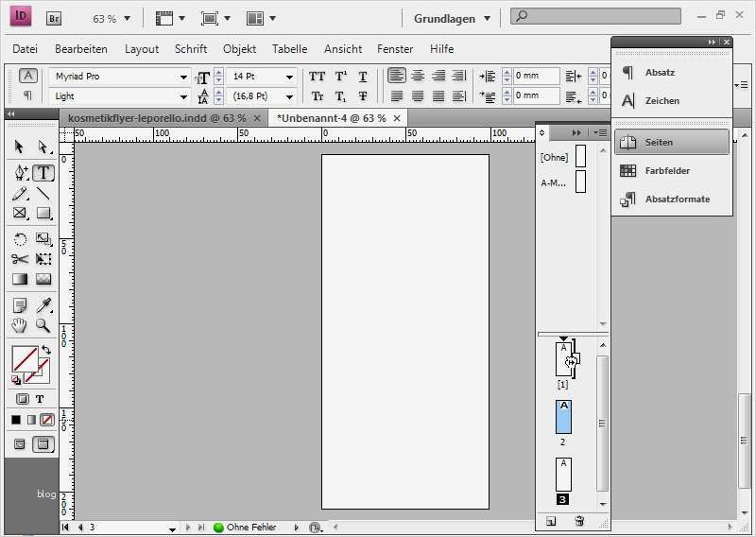
Task: Toggle underline text formatting
Action: pyautogui.click(x=363, y=77)
